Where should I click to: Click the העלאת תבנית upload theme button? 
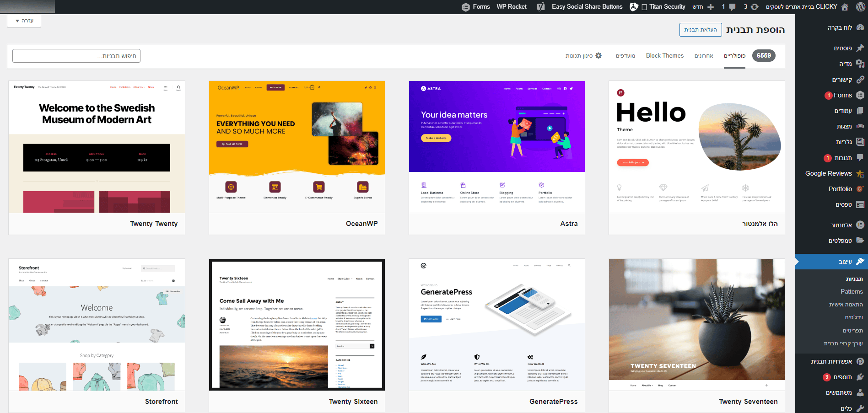(701, 30)
